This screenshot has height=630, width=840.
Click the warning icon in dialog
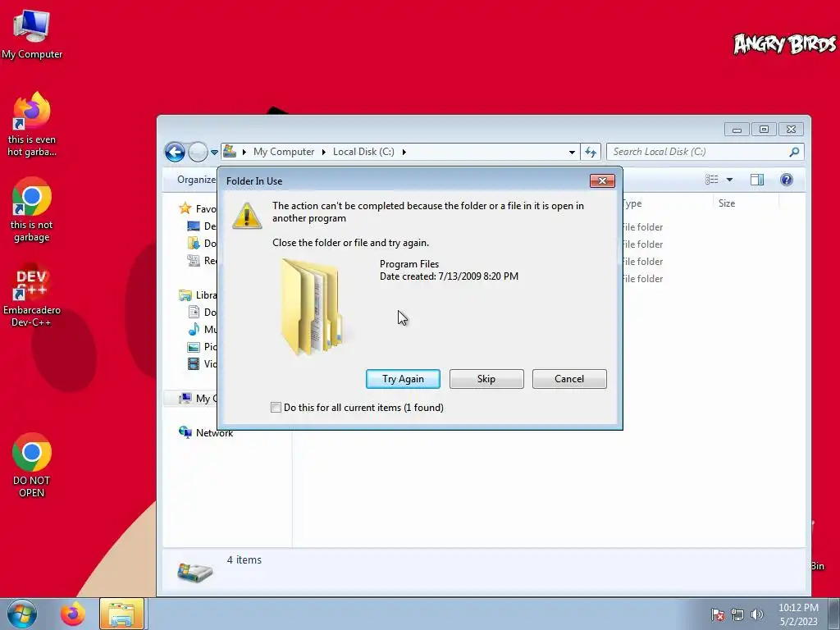click(x=247, y=216)
